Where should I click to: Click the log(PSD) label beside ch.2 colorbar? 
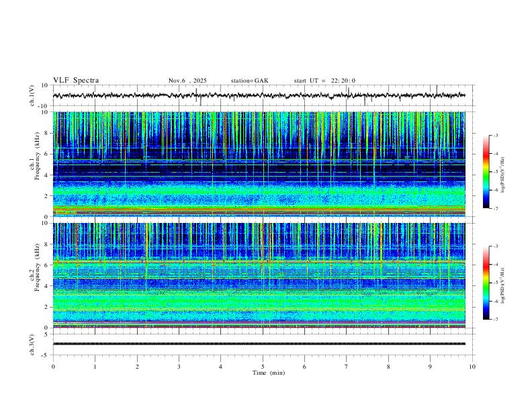point(503,285)
